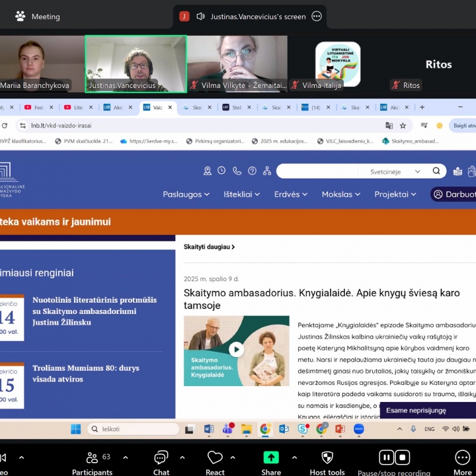Open the Zoom Chat panel
This screenshot has width=476, height=476.
pyautogui.click(x=161, y=458)
